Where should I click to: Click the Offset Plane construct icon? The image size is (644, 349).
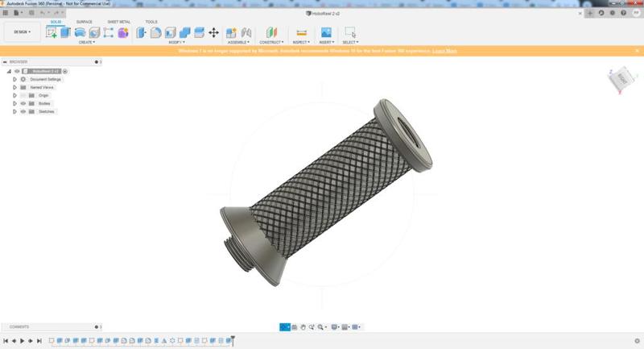[271, 32]
